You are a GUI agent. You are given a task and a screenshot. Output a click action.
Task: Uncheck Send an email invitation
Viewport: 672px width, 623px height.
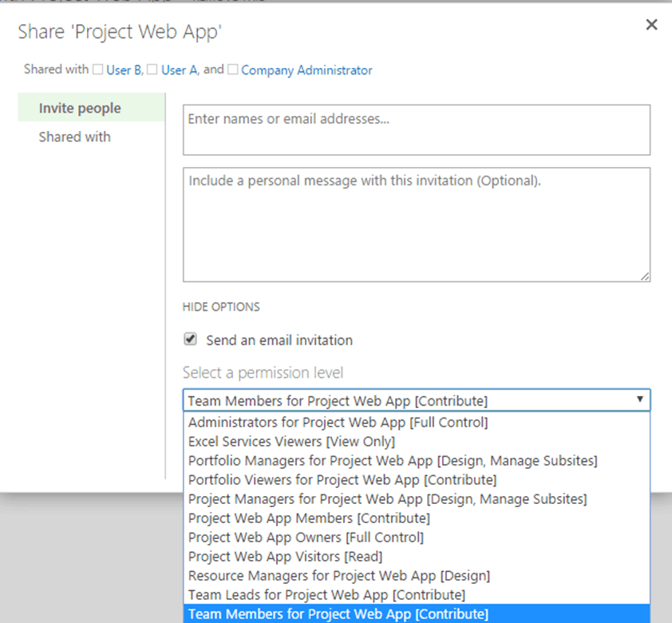click(x=190, y=339)
